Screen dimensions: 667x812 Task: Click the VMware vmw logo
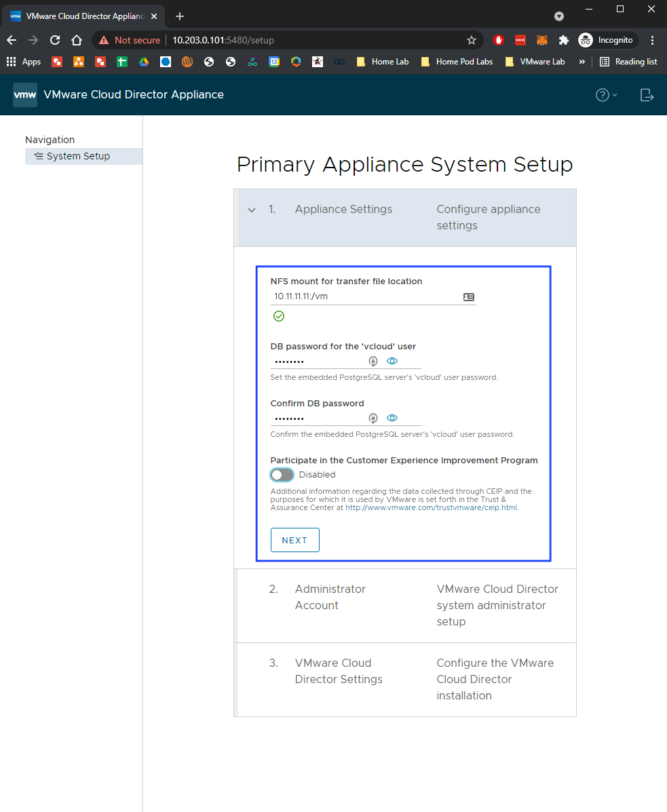point(25,95)
